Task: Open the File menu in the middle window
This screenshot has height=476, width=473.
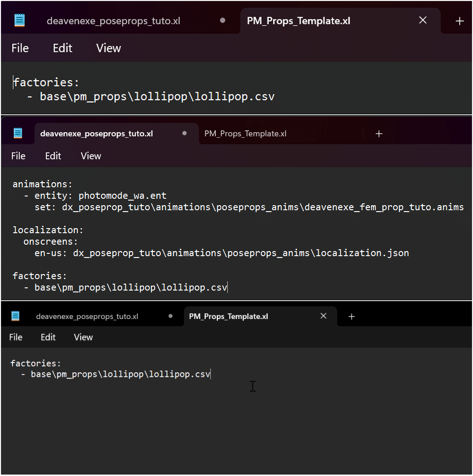Action: 18,156
